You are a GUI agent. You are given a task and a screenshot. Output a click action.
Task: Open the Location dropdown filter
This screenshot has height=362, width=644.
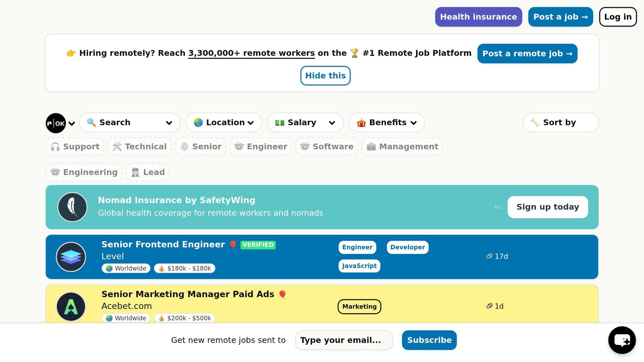click(x=224, y=123)
